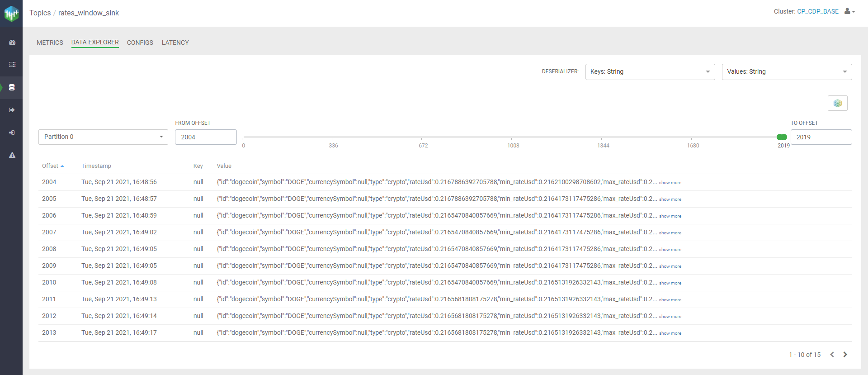This screenshot has width=868, height=375.
Task: Open the CONFIGS tab
Action: tap(140, 43)
